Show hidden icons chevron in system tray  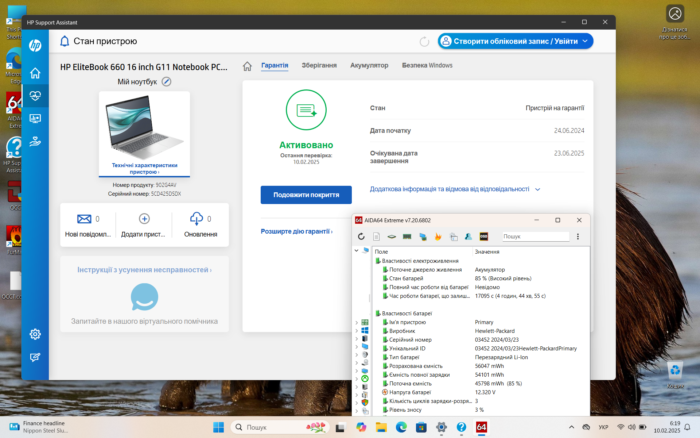571,427
